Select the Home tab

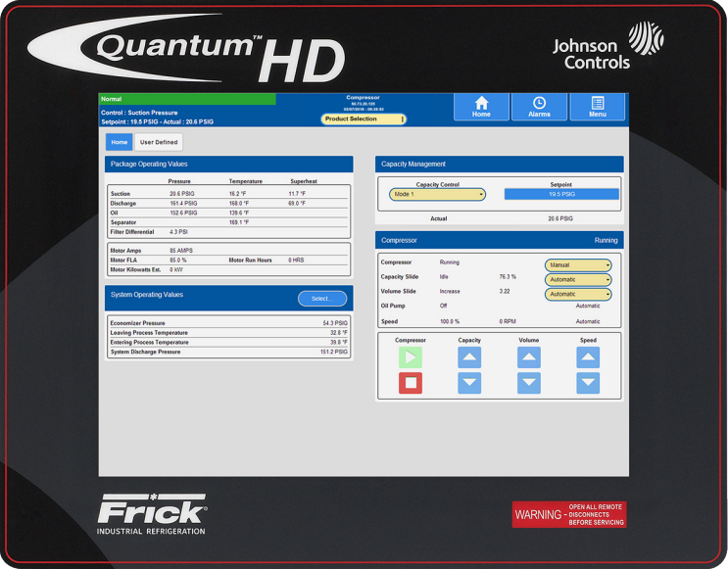pyautogui.click(x=120, y=142)
